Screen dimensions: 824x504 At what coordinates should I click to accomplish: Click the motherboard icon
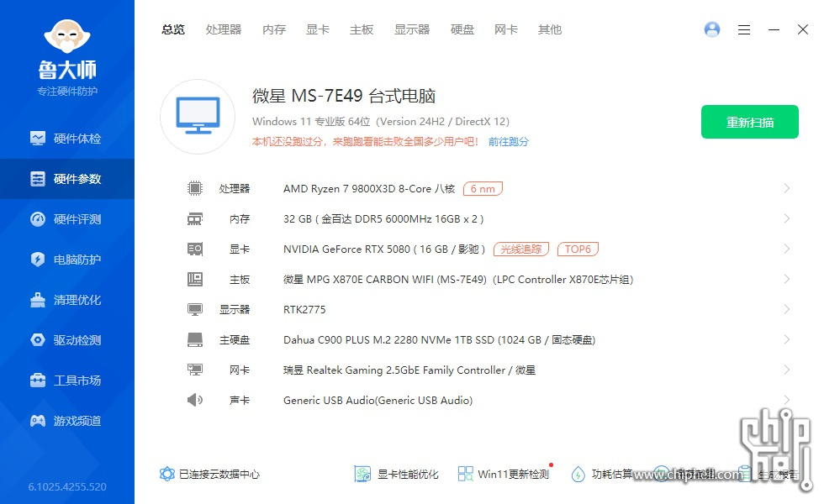click(x=195, y=279)
